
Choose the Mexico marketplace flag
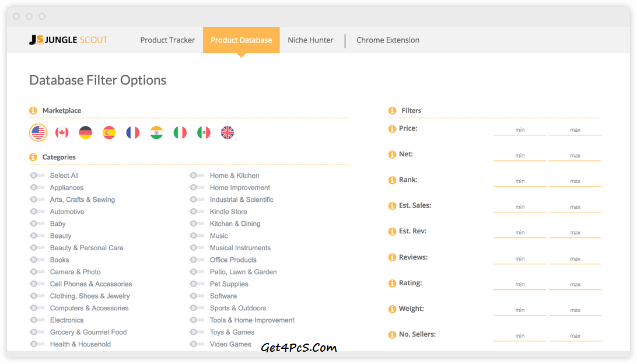pyautogui.click(x=204, y=133)
